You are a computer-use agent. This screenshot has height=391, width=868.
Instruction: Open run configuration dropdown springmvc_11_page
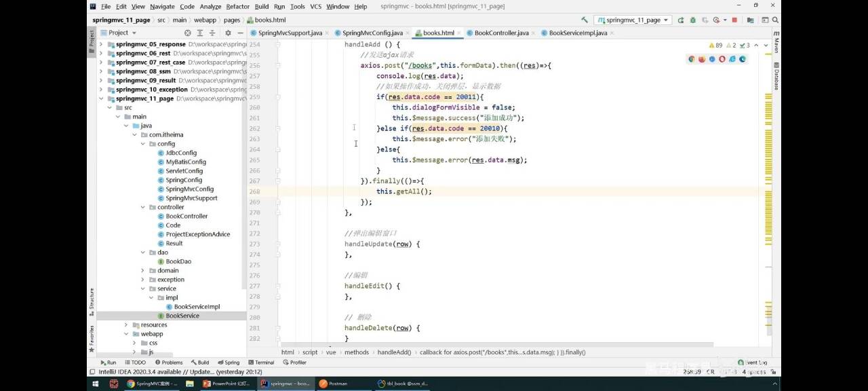pos(633,20)
